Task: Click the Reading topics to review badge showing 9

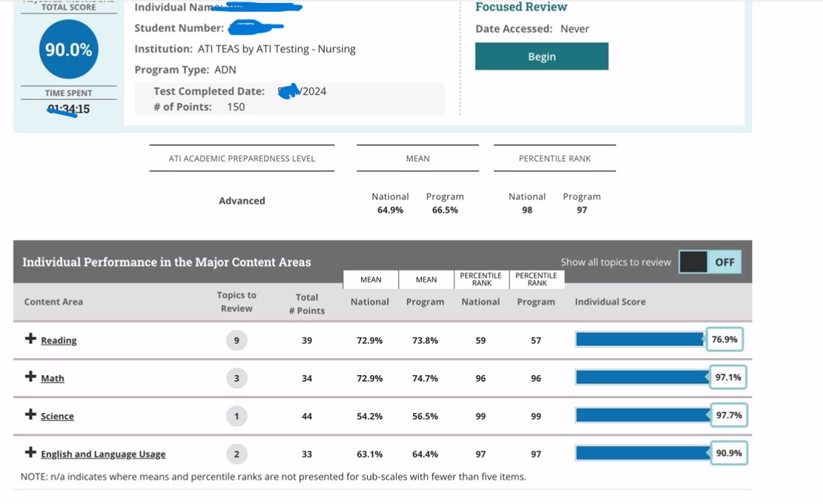Action: point(237,340)
